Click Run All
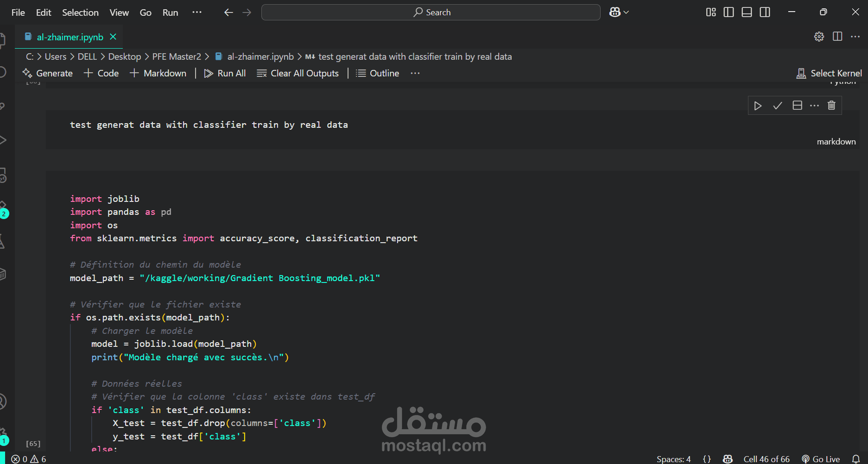 pos(225,73)
